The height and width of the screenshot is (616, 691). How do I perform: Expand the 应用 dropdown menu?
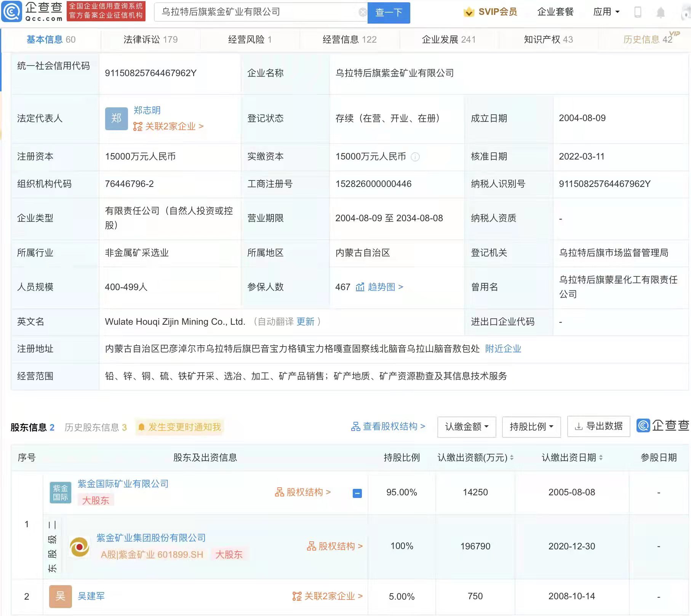point(606,12)
